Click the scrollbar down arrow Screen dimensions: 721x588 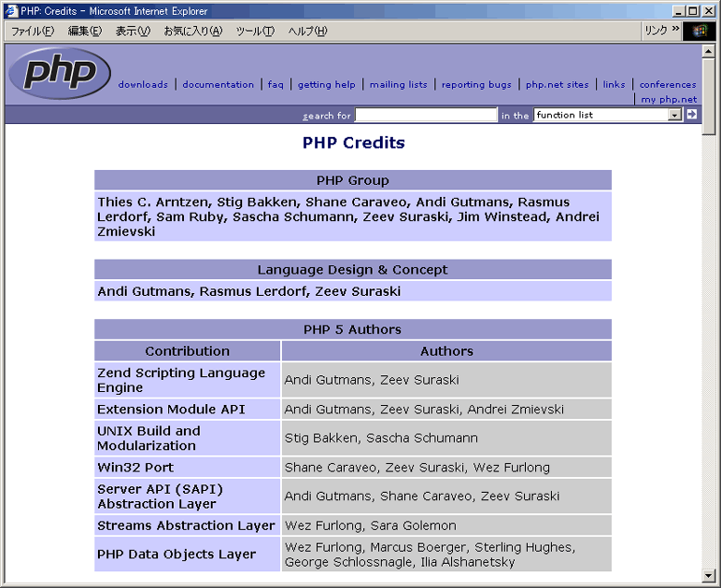tap(709, 575)
